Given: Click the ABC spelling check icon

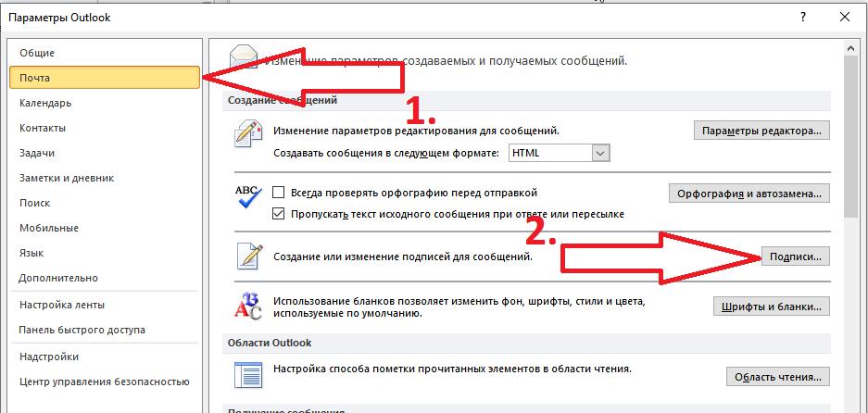Looking at the screenshot, I should (247, 198).
